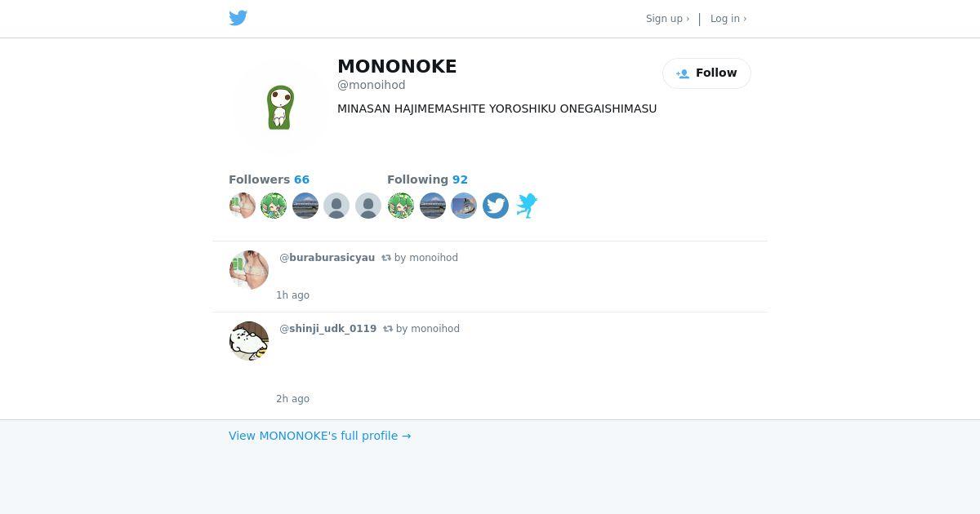Open MONONOKE's green kodama profile picture

280,107
